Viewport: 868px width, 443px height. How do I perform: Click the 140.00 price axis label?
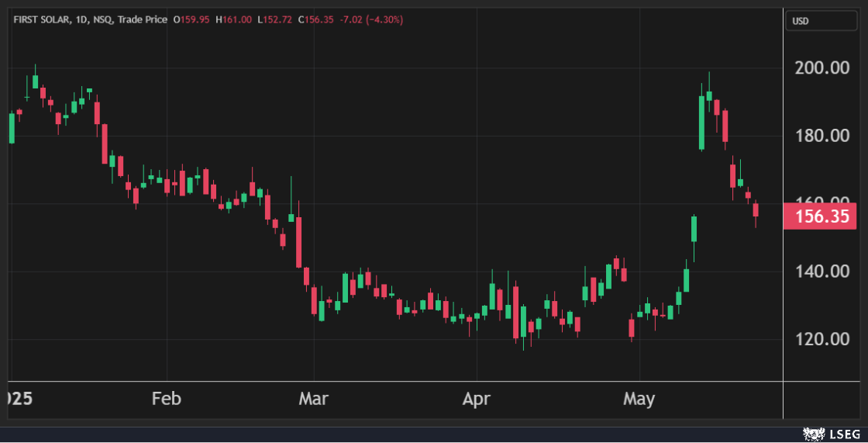pos(822,271)
